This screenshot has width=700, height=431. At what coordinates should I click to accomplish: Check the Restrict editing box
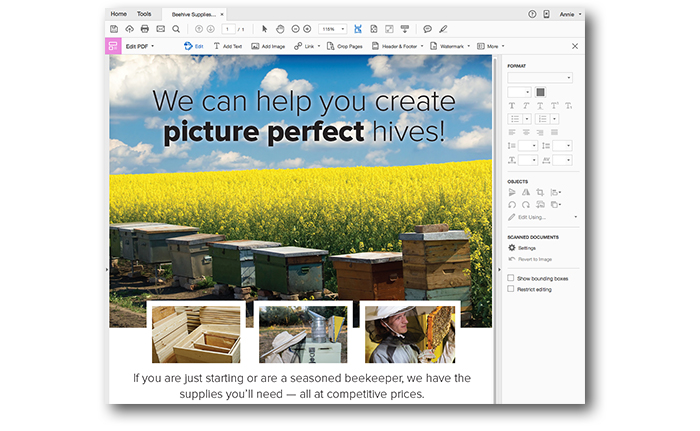coord(511,289)
